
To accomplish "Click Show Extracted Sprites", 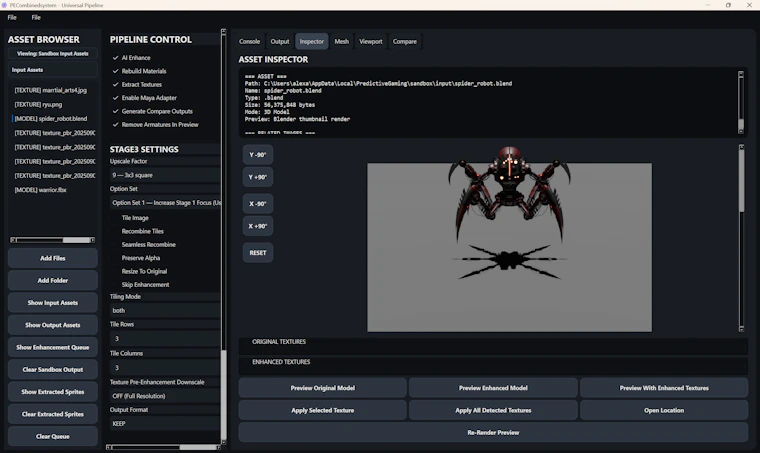I will point(52,392).
